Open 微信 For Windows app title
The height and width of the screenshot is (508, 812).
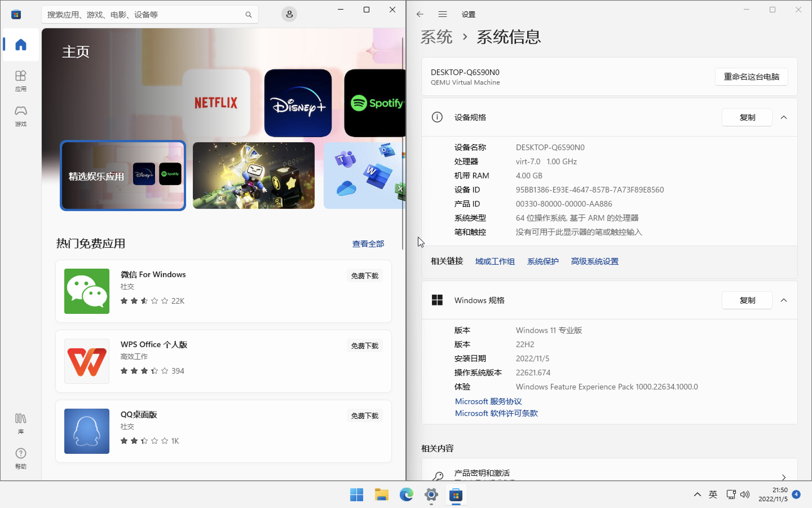(153, 275)
